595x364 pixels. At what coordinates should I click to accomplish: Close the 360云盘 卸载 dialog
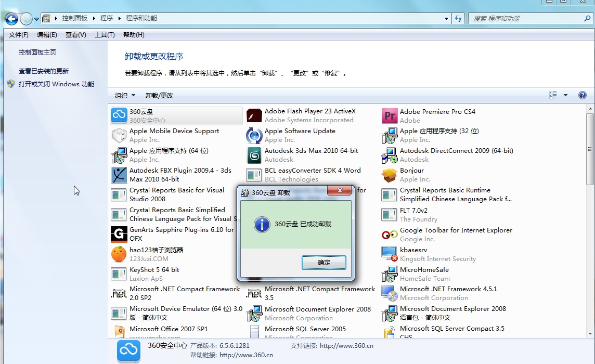(340, 190)
